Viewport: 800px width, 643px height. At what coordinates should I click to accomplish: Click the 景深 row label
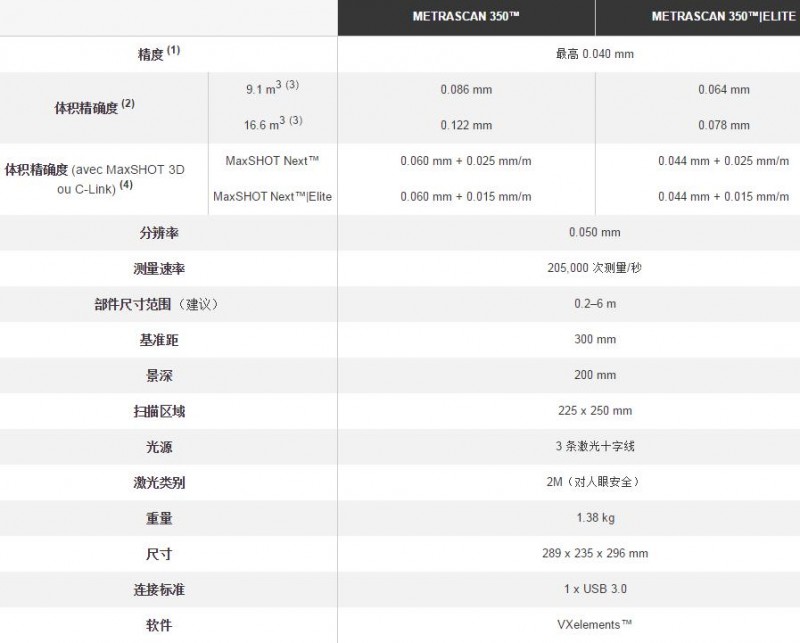click(159, 376)
